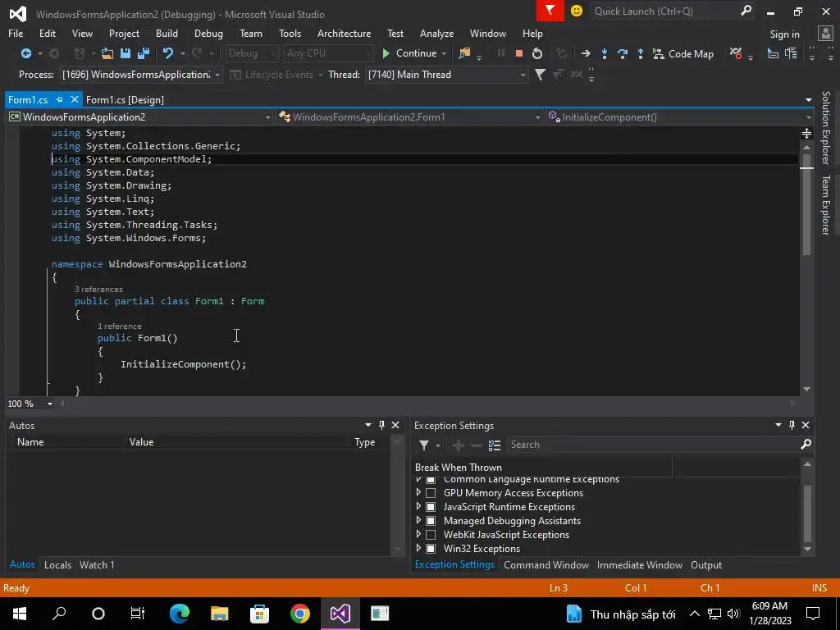The width and height of the screenshot is (840, 630).
Task: Click the Sign in link
Action: click(784, 34)
